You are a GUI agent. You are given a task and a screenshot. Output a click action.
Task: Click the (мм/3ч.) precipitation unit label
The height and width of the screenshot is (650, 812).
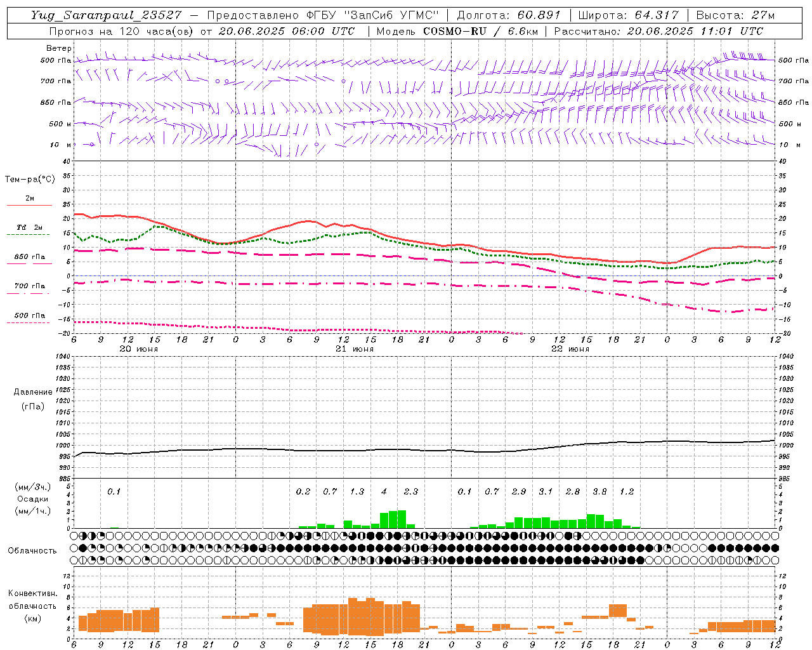click(x=32, y=487)
